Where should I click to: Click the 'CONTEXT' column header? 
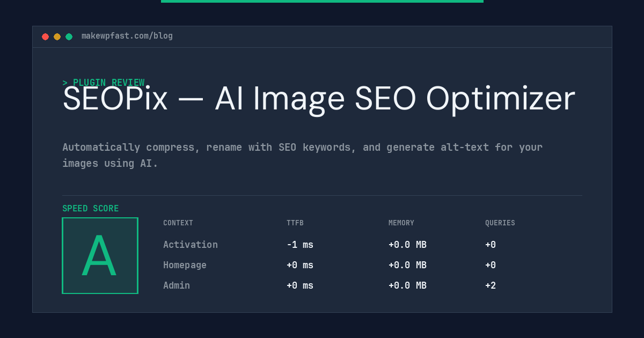pos(178,223)
